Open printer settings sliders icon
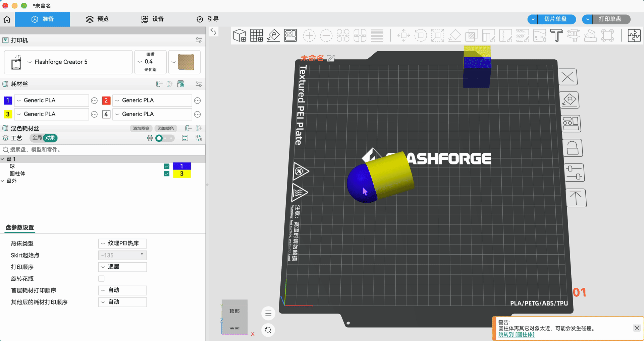 (x=199, y=40)
